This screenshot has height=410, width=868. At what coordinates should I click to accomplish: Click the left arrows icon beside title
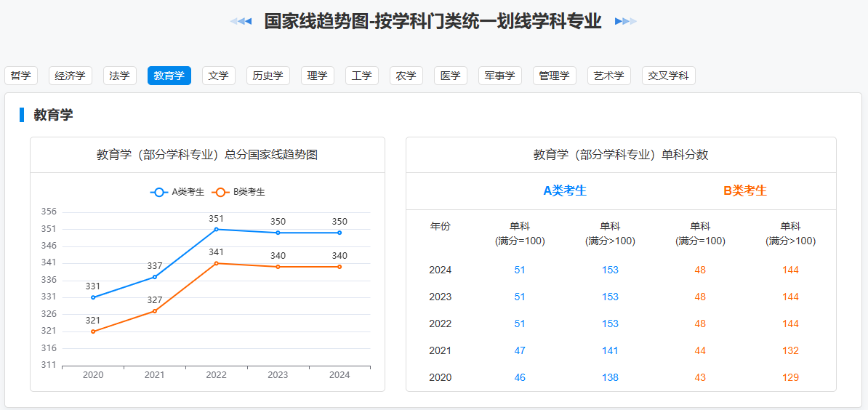(x=241, y=21)
